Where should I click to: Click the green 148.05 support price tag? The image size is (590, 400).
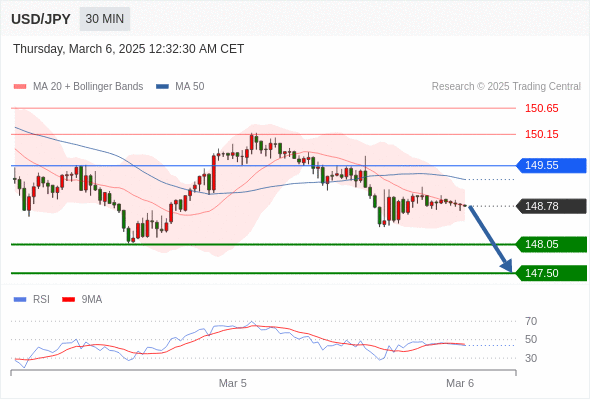tap(551, 245)
